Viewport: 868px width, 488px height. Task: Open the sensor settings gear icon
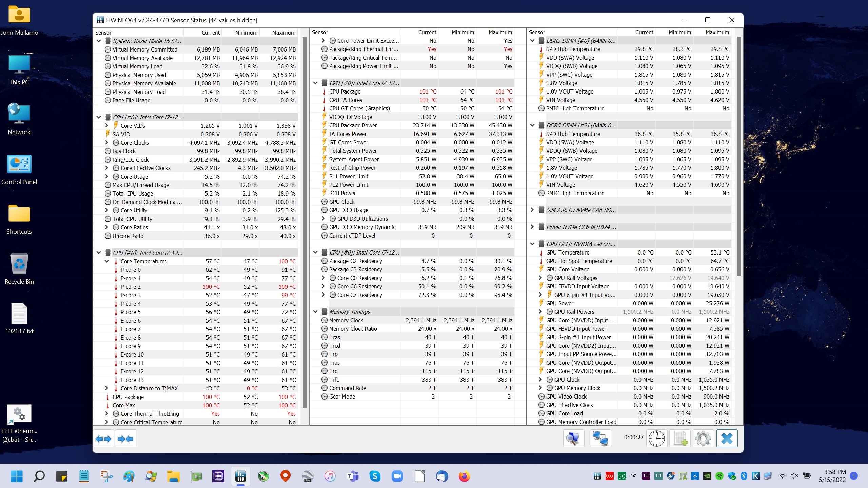[x=703, y=438]
